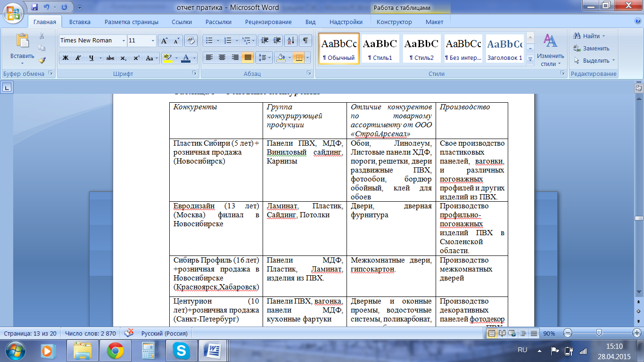Save document via Quick Access toolbar
644x362 pixels.
coord(34,8)
